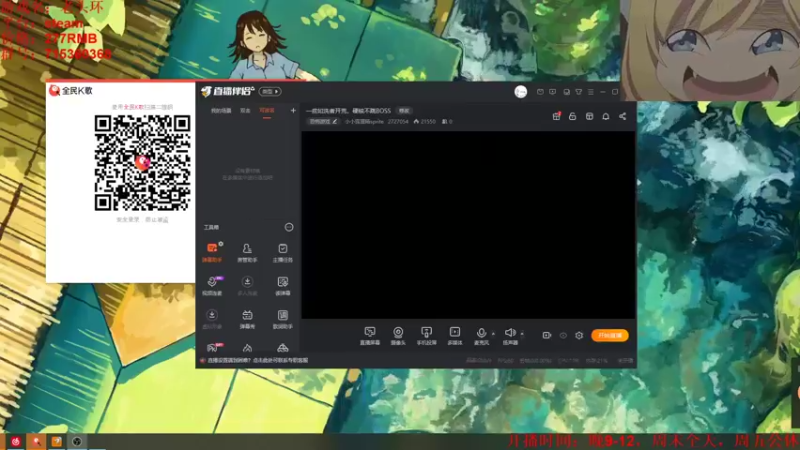Click the red 全民K歌 link above QR code

point(134,107)
